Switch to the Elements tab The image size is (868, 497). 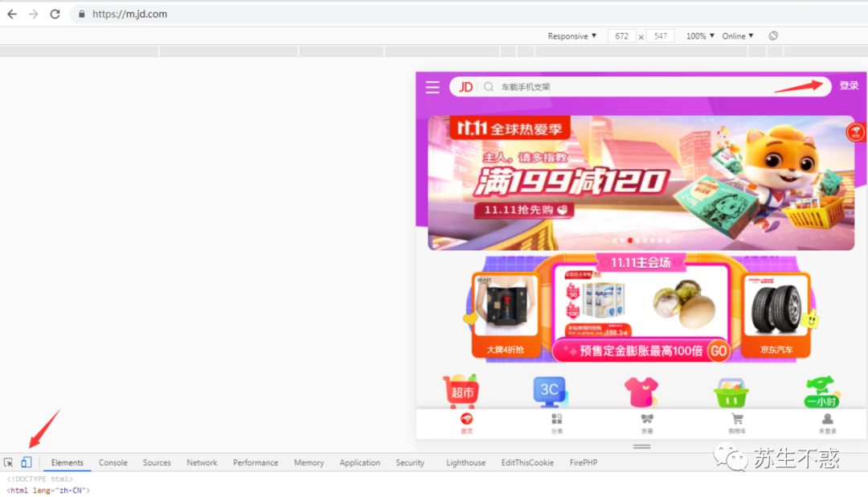tap(67, 462)
